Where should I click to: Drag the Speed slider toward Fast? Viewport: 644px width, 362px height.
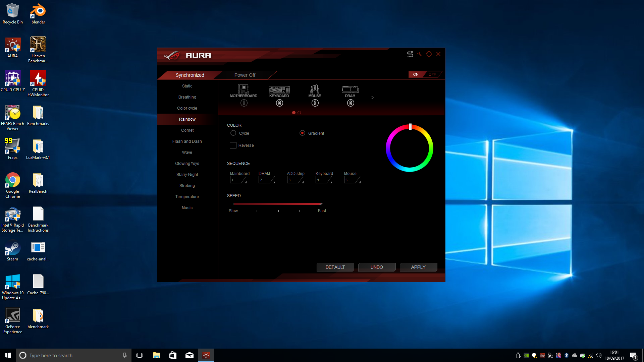tap(321, 204)
